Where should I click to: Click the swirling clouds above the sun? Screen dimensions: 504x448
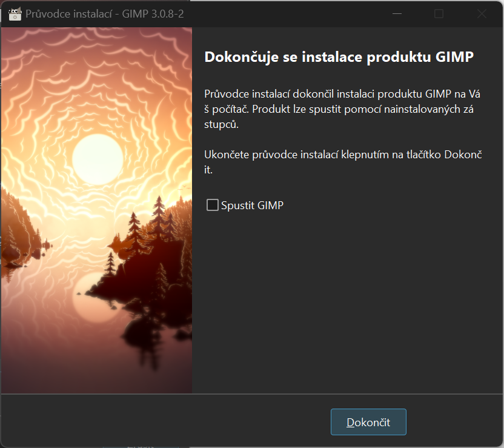pos(96,81)
